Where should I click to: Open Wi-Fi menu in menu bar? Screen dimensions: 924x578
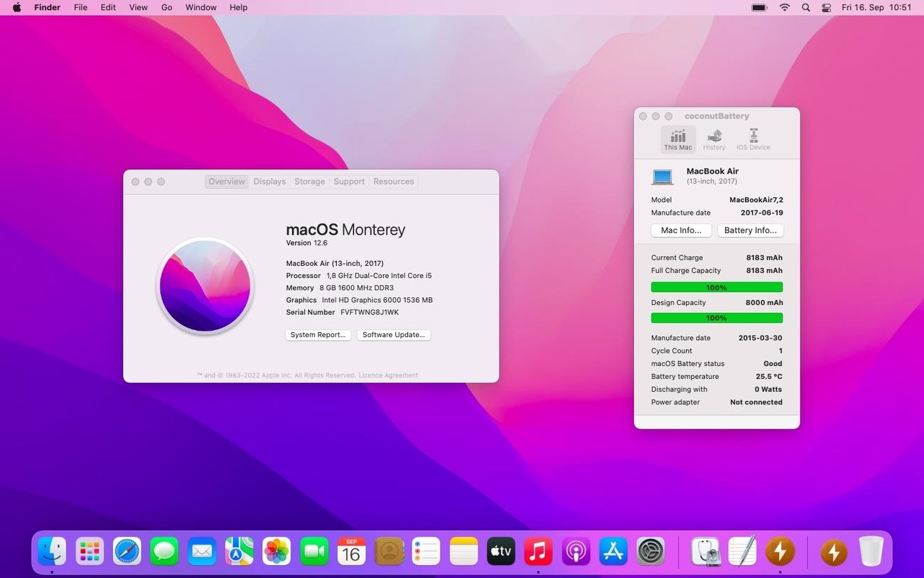[x=785, y=7]
